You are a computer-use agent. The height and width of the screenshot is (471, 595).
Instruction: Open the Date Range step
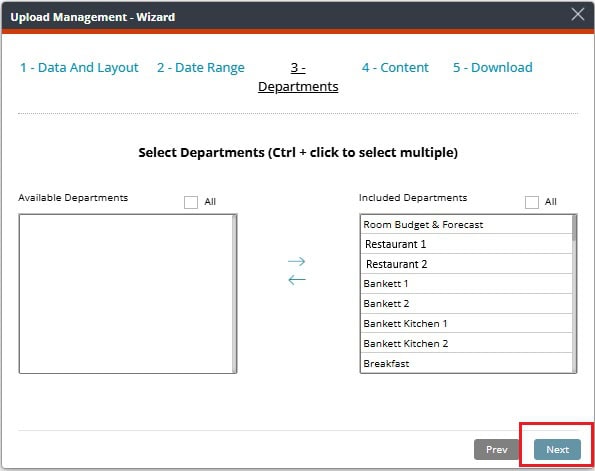click(x=201, y=68)
